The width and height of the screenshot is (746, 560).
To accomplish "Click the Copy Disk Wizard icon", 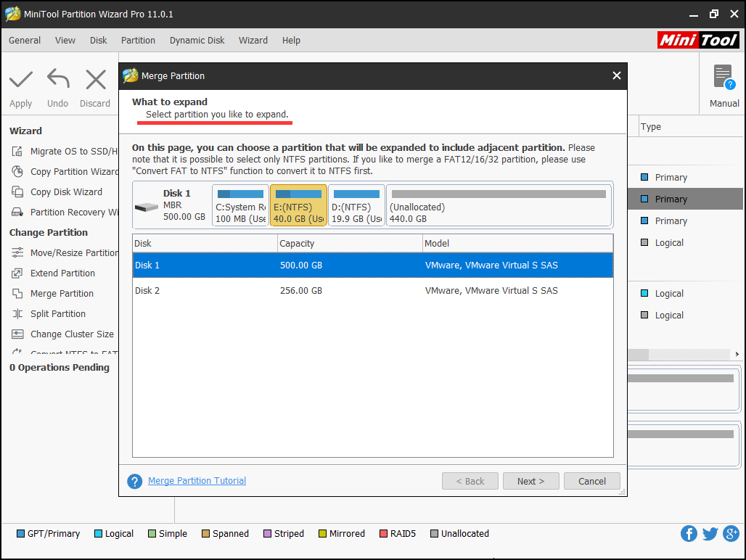I will (17, 192).
